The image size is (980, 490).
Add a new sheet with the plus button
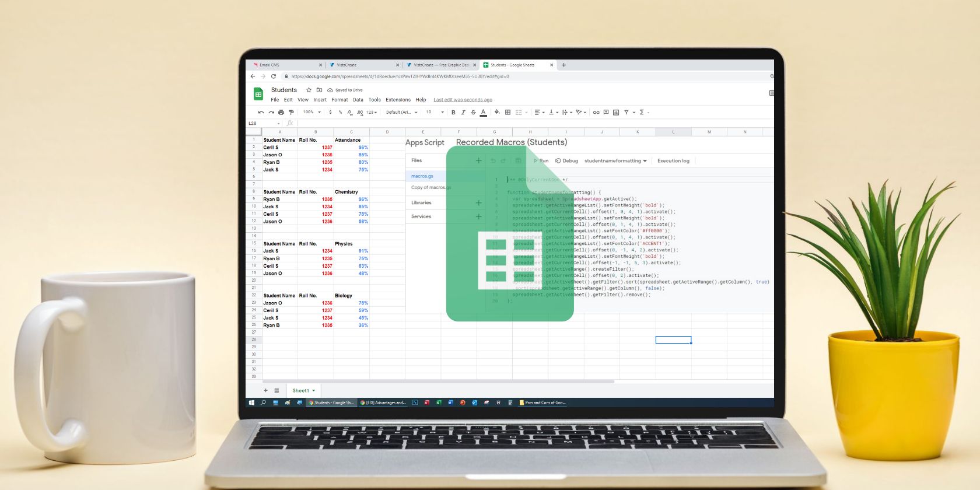point(266,391)
